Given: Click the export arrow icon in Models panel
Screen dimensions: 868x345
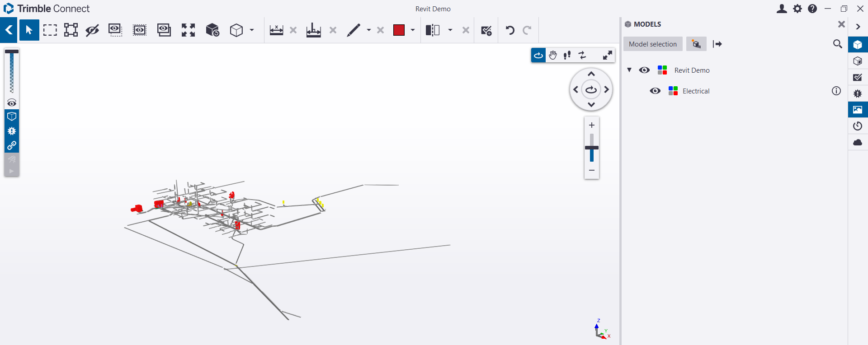Looking at the screenshot, I should [x=717, y=44].
